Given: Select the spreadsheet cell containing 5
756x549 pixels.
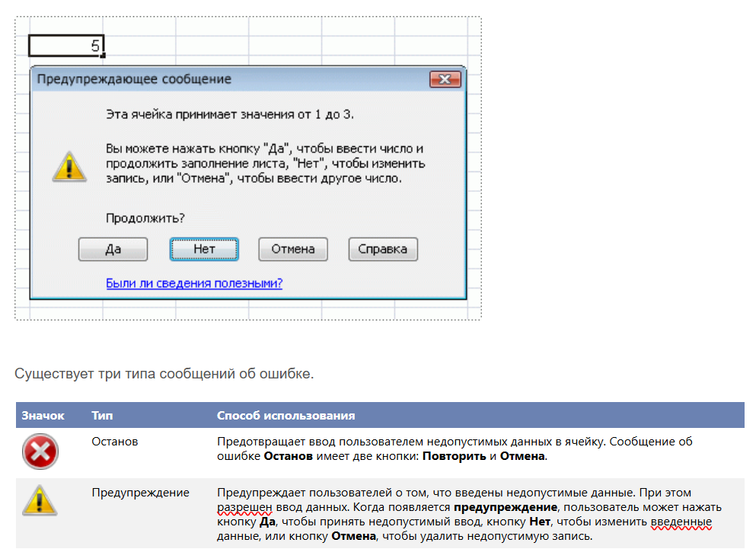Looking at the screenshot, I should [65, 46].
